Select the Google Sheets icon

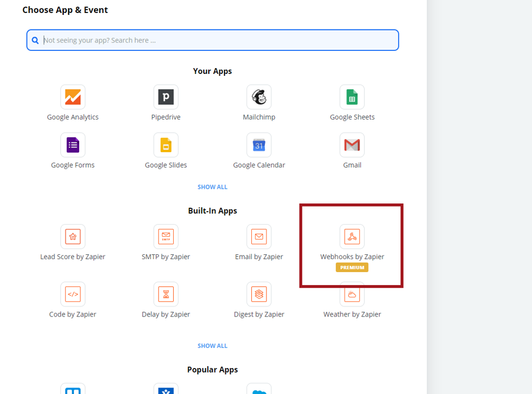[x=352, y=97]
